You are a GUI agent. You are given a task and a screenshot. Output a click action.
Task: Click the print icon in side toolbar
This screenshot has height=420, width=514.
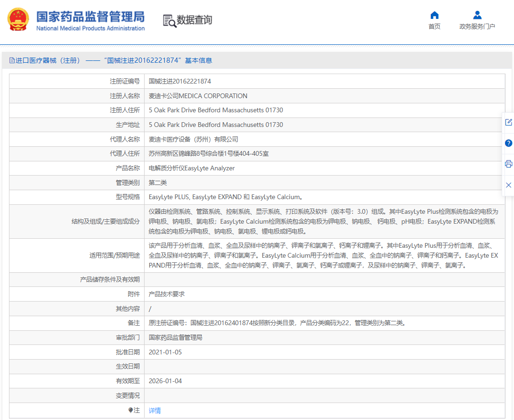point(508,164)
